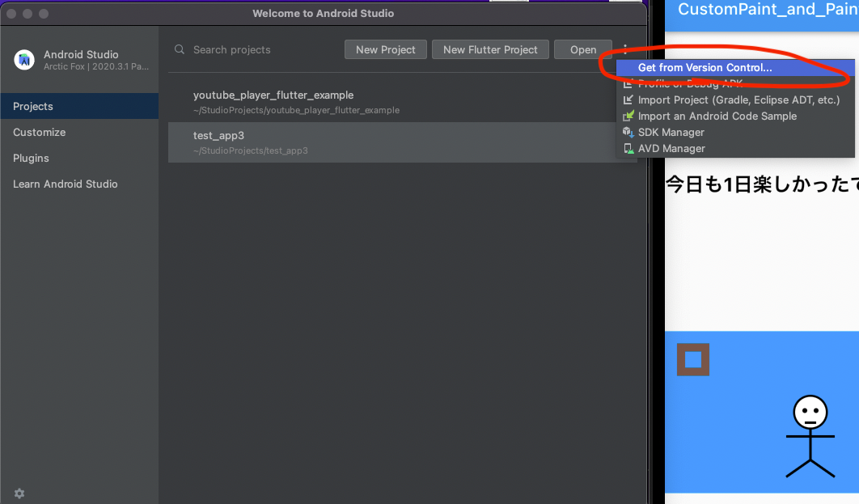Open the settings gear in the welcome window
The width and height of the screenshot is (859, 504).
click(x=19, y=493)
